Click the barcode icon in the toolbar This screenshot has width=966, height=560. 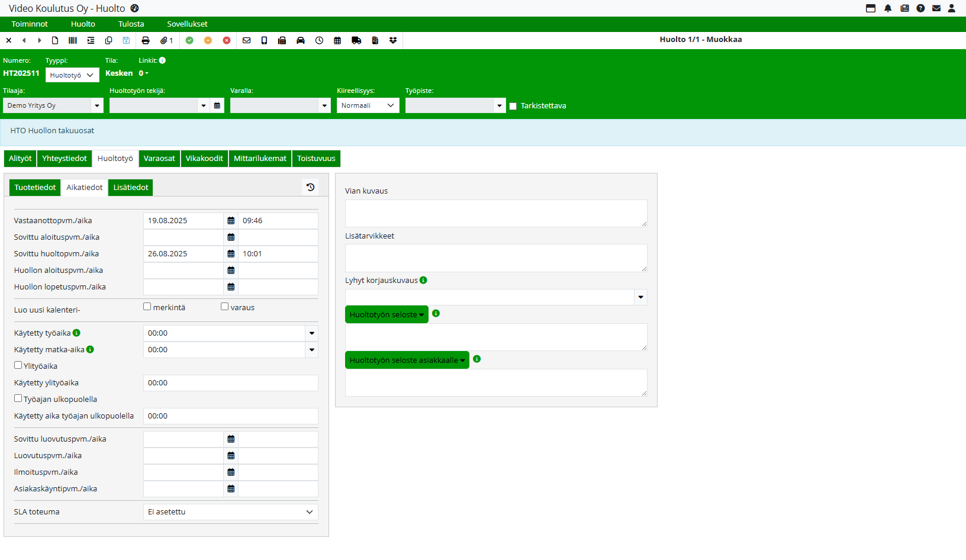[x=73, y=40]
